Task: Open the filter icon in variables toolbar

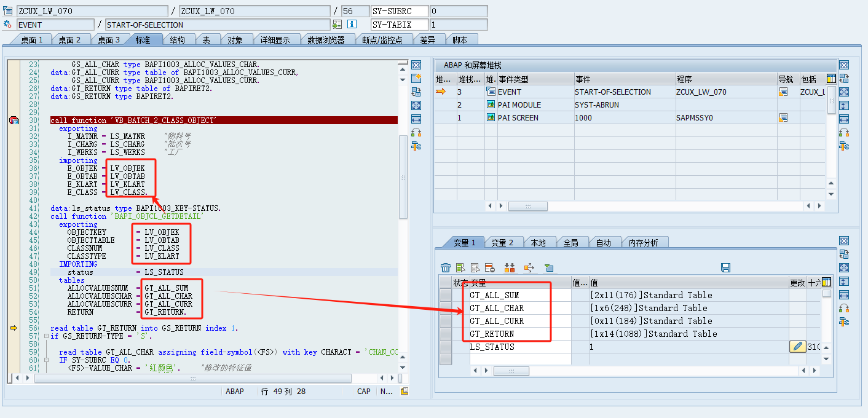Action: (x=549, y=267)
